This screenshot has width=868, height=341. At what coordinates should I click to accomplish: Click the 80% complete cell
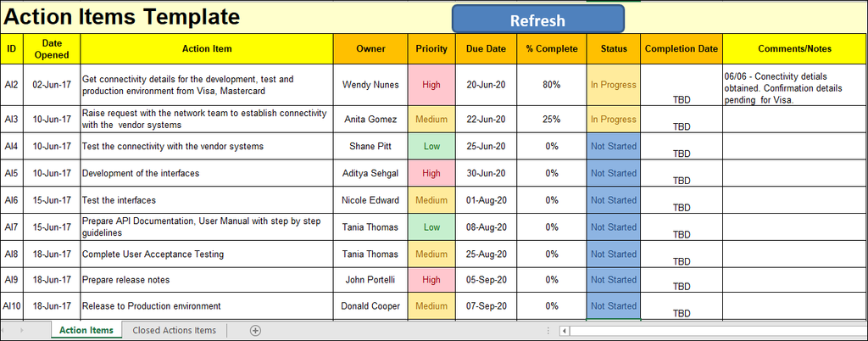(x=551, y=85)
